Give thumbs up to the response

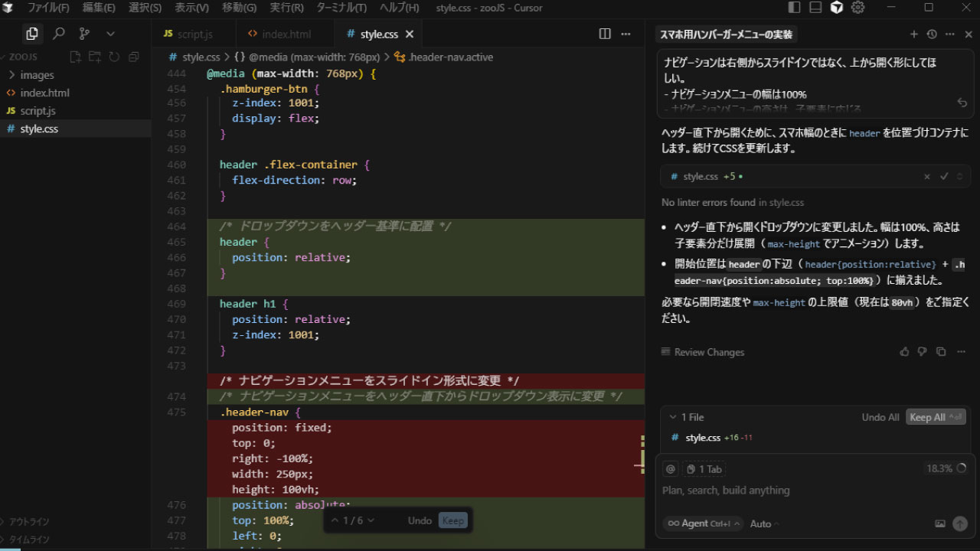[x=904, y=352]
